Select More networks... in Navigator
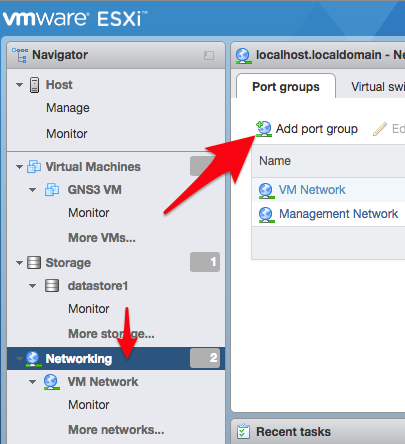 click(x=116, y=430)
